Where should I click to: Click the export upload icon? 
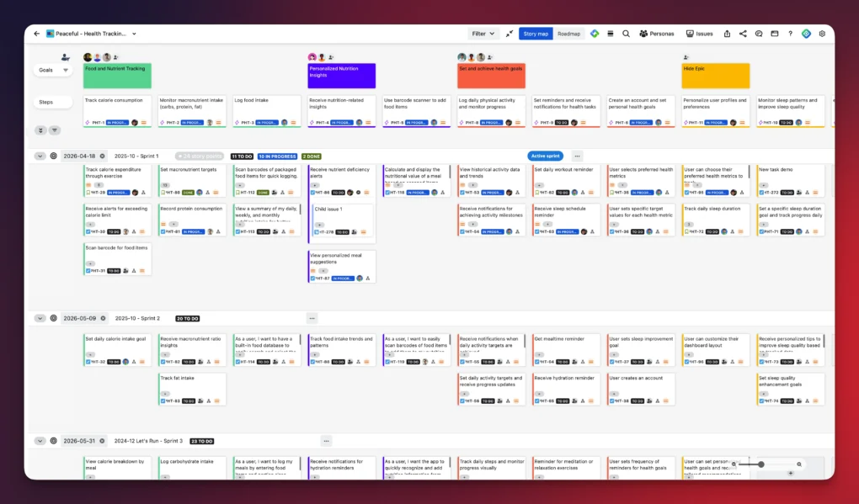coord(727,34)
